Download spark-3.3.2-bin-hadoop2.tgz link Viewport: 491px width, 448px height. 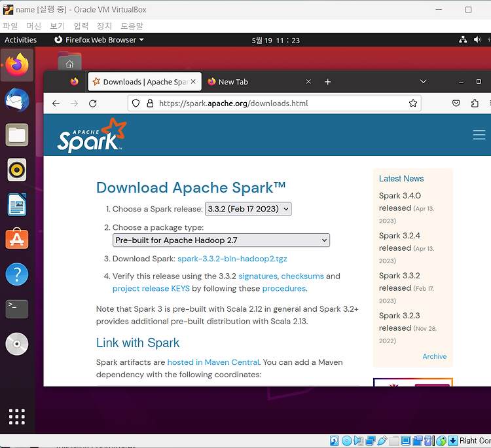tap(232, 259)
